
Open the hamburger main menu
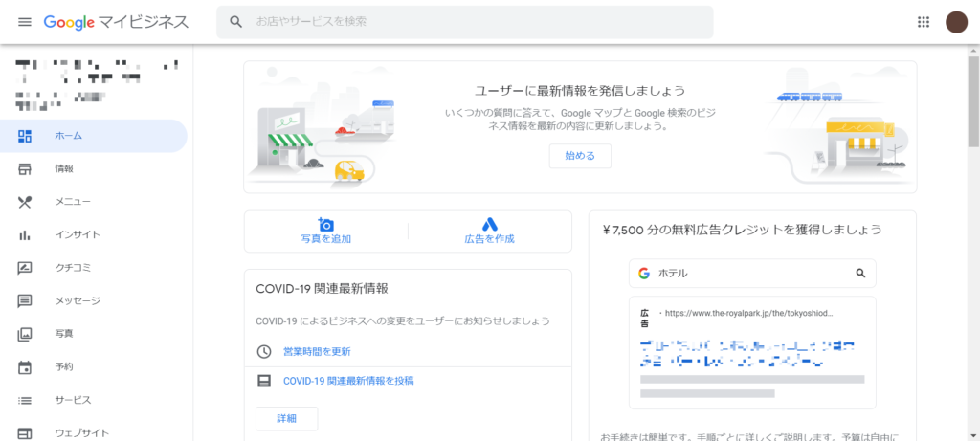24,22
